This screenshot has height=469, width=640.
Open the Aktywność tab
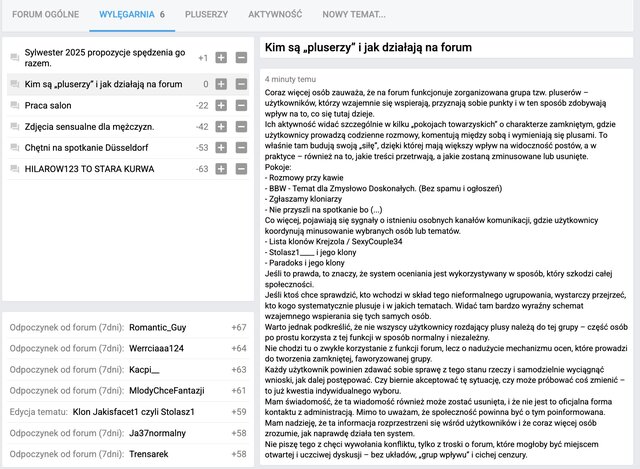(x=275, y=16)
